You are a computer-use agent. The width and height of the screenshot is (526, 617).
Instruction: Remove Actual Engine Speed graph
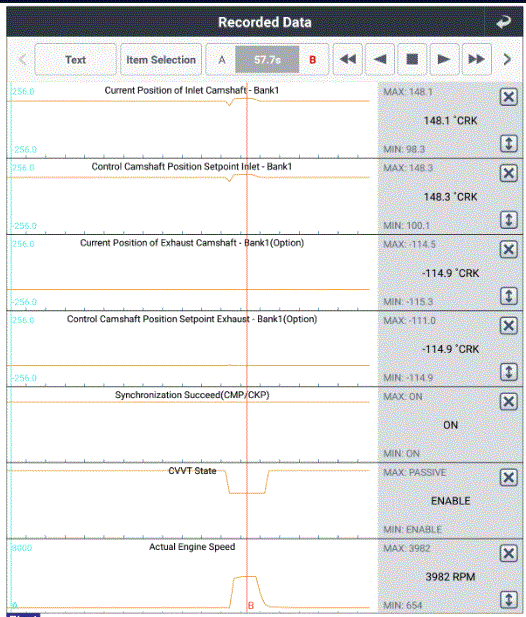click(509, 554)
